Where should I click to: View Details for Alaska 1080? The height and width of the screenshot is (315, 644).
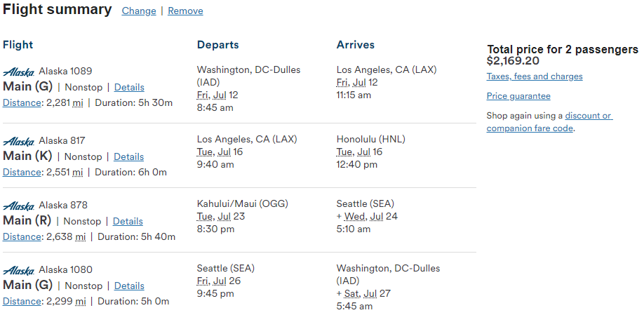[x=129, y=286]
